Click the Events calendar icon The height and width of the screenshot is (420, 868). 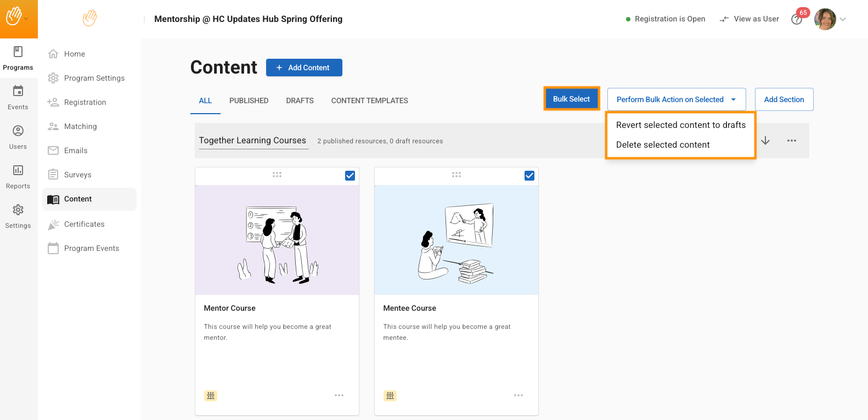pyautogui.click(x=18, y=92)
